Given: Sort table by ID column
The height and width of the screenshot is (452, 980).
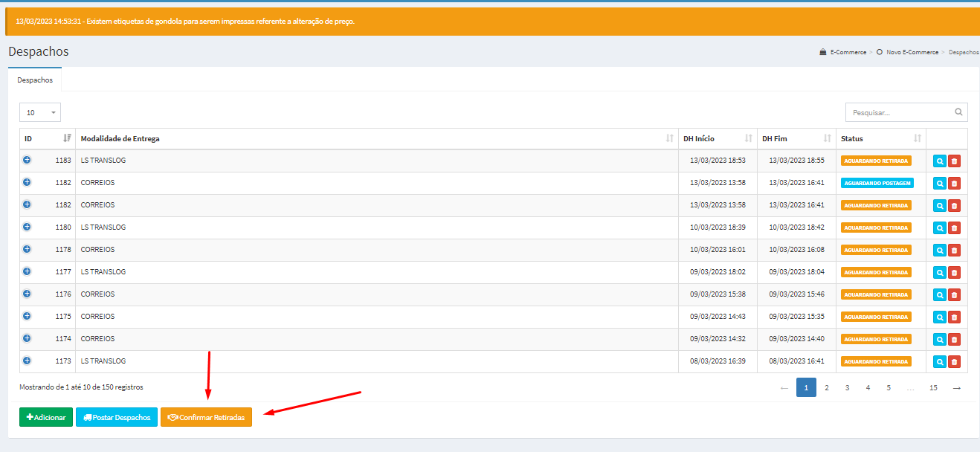Looking at the screenshot, I should [48, 139].
